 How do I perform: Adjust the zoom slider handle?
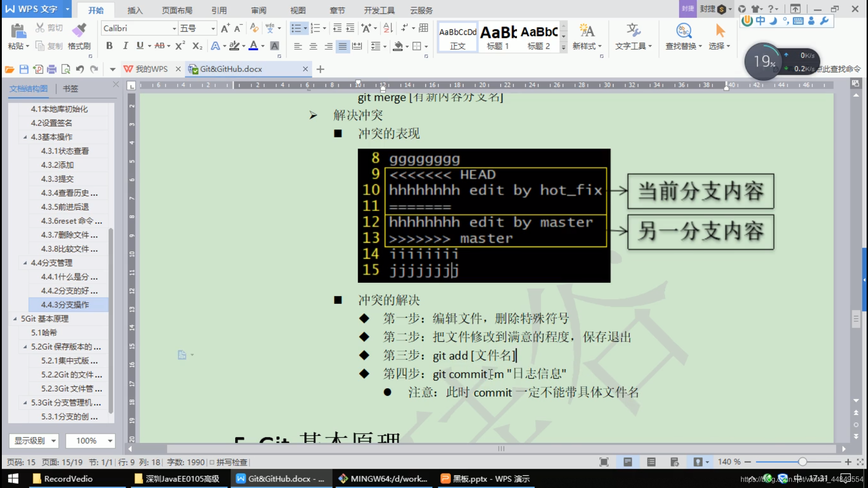[x=802, y=462]
